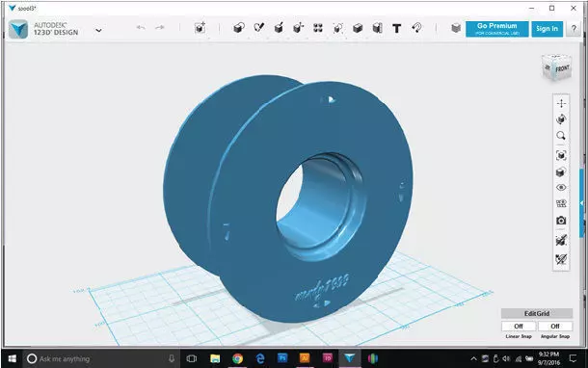The width and height of the screenshot is (588, 368).
Task: Open the Measure tool
Action: (x=377, y=28)
